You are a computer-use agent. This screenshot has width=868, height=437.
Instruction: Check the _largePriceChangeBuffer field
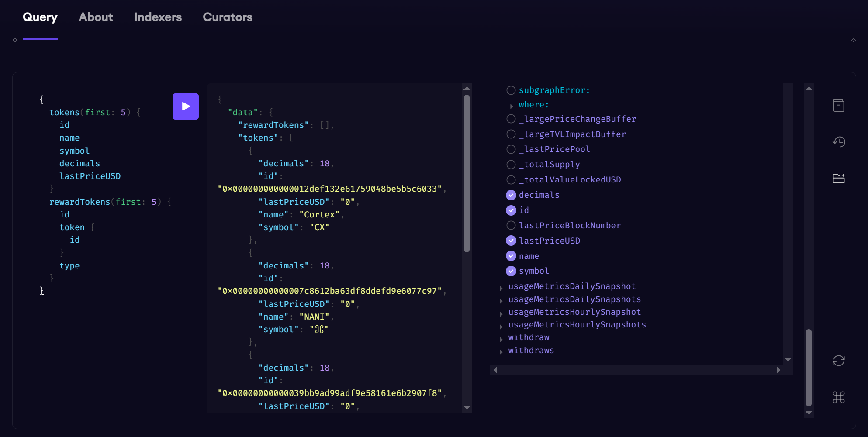[x=511, y=119]
